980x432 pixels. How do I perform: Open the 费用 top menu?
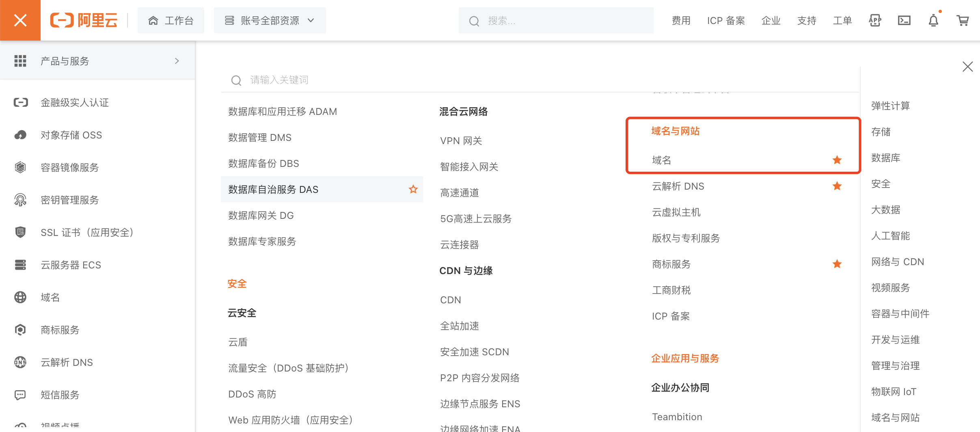tap(681, 20)
